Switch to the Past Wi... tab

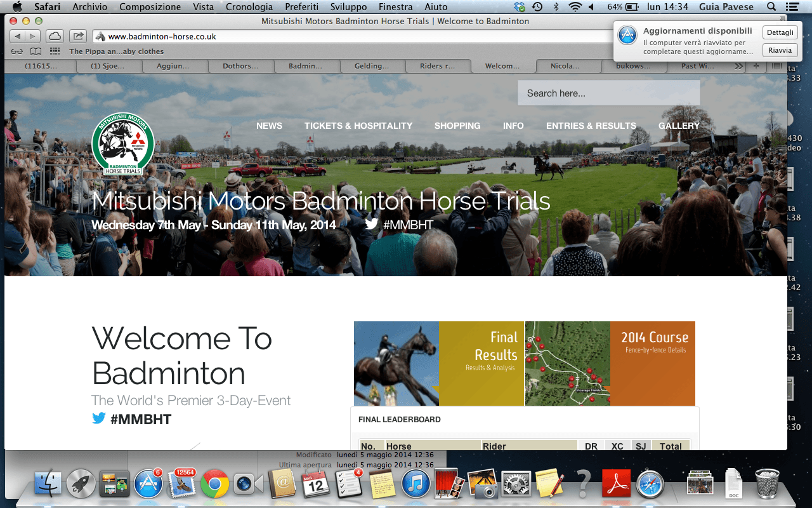[x=698, y=66]
